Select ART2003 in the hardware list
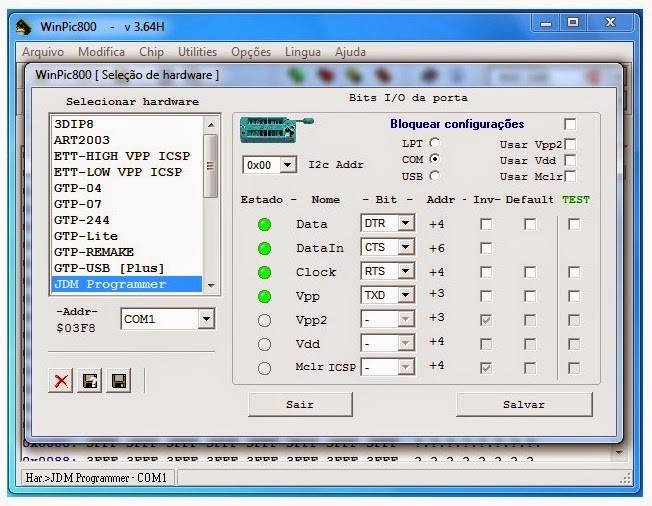Screen dimensions: 652x506 point(127,140)
